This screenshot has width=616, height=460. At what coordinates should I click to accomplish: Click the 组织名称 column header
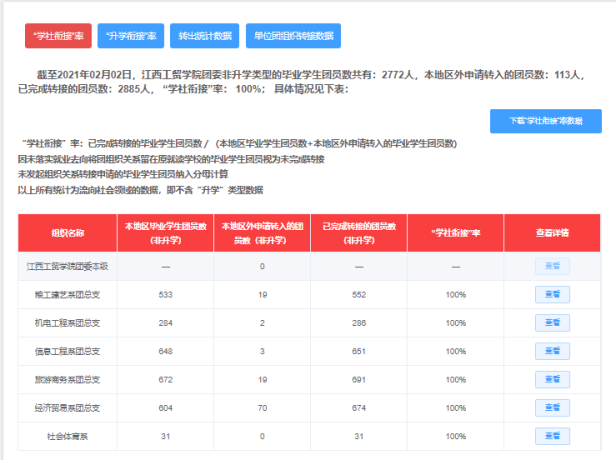tap(67, 233)
